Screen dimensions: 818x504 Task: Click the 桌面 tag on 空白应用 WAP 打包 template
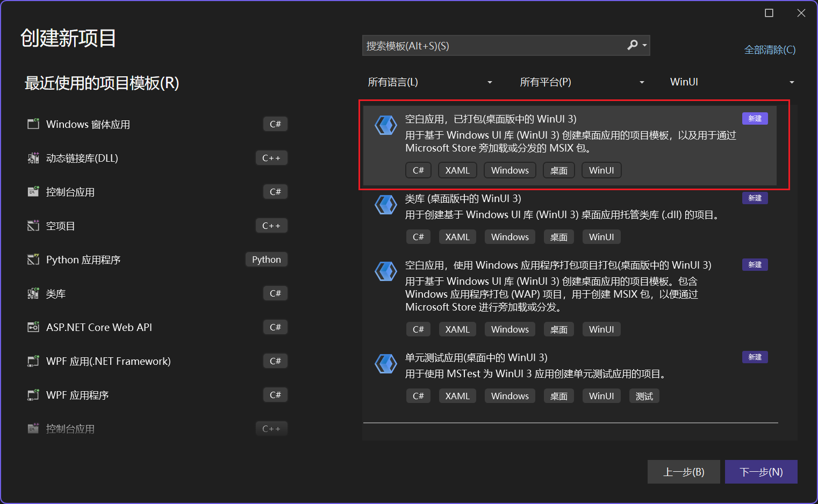559,329
